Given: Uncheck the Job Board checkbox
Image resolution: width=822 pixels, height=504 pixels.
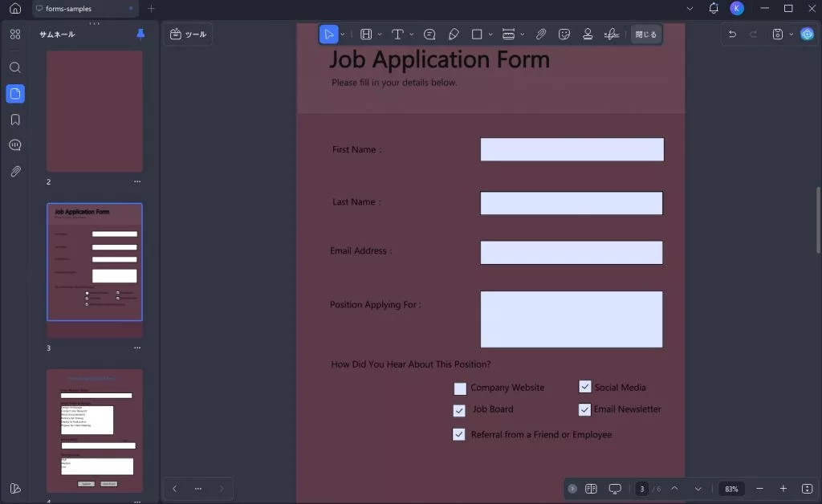Looking at the screenshot, I should [459, 410].
